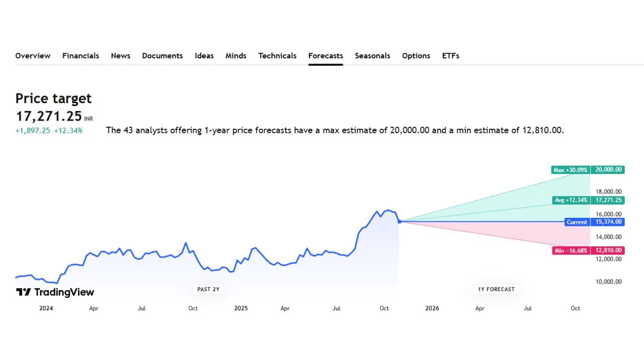This screenshot has height=362, width=644.
Task: Go to the News tab
Action: click(120, 56)
